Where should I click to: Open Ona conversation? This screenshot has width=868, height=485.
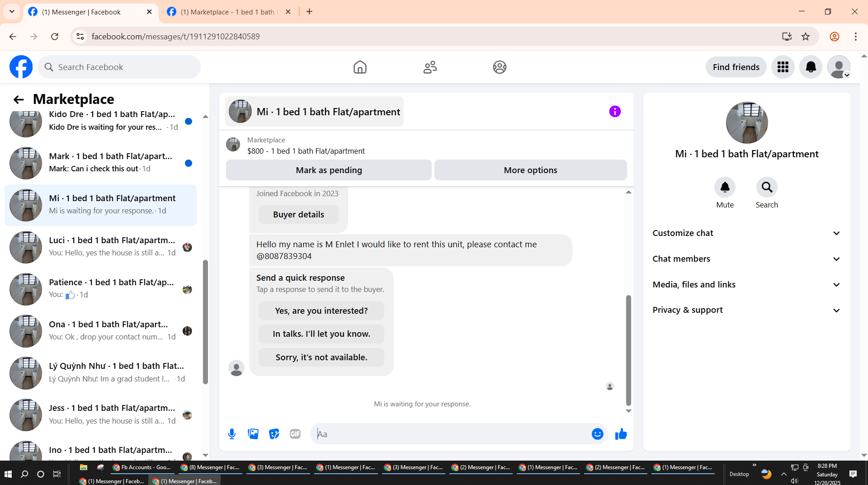coord(100,331)
